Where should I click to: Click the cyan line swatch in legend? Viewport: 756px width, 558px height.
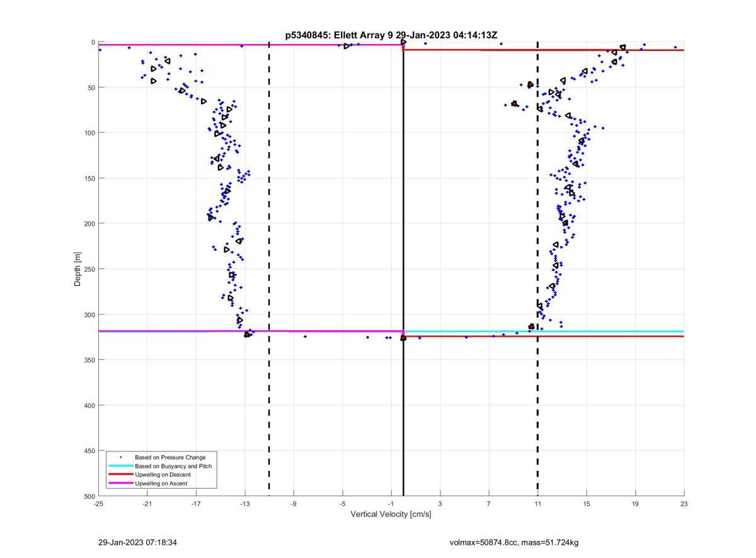coord(120,466)
